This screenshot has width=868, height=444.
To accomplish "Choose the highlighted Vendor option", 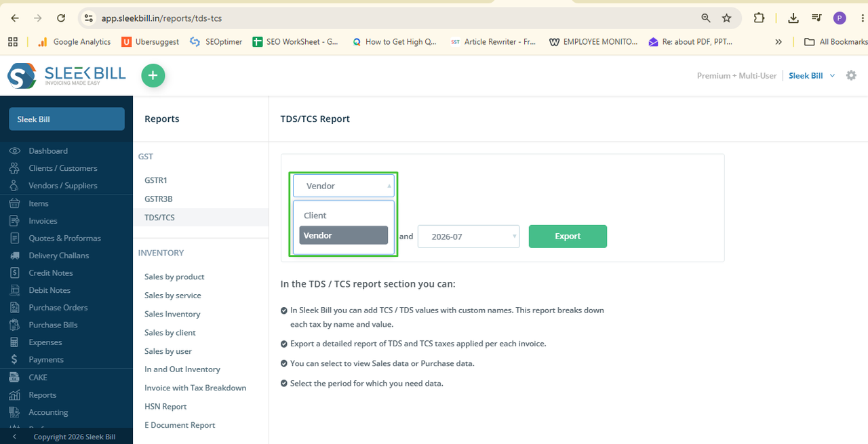I will coord(344,235).
